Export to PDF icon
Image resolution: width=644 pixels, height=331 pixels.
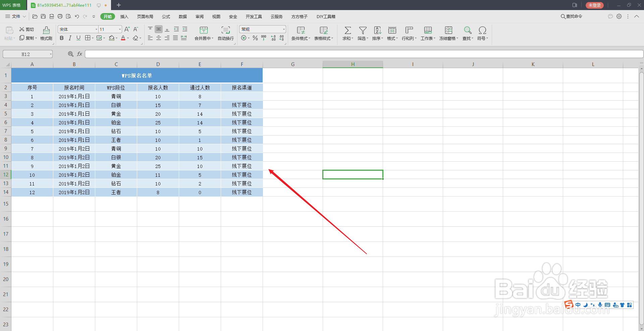tap(52, 16)
